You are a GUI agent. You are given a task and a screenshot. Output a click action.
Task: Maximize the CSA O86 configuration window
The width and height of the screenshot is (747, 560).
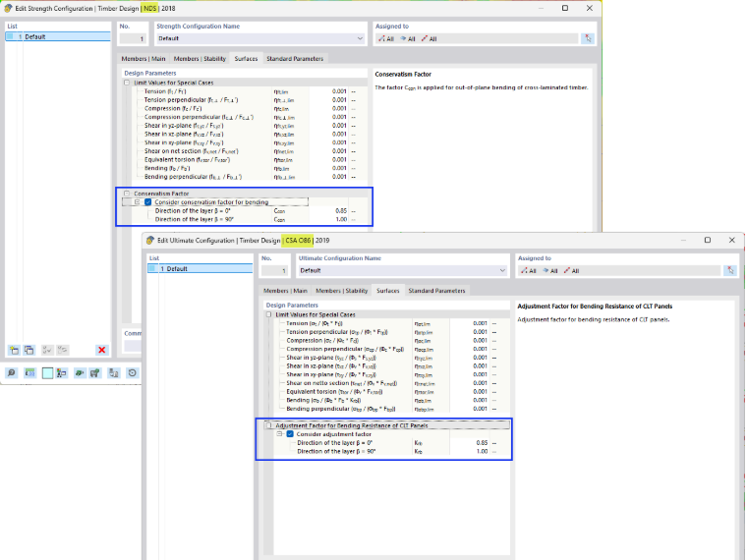tap(708, 240)
